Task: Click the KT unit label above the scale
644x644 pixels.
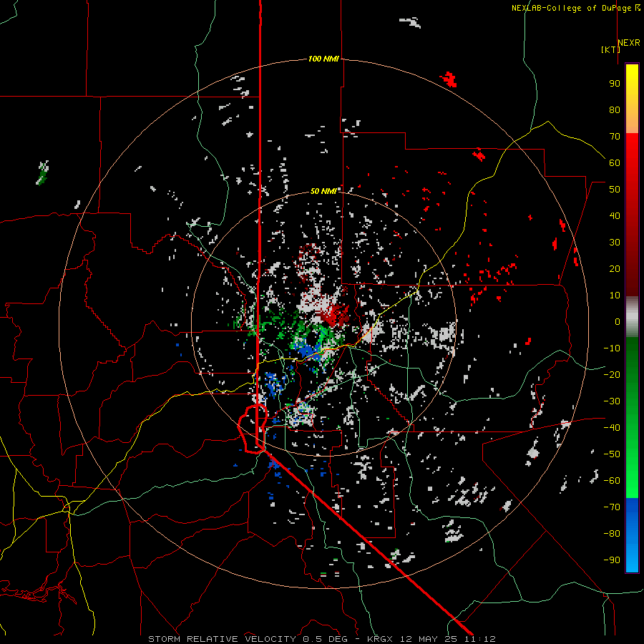Action: [611, 49]
